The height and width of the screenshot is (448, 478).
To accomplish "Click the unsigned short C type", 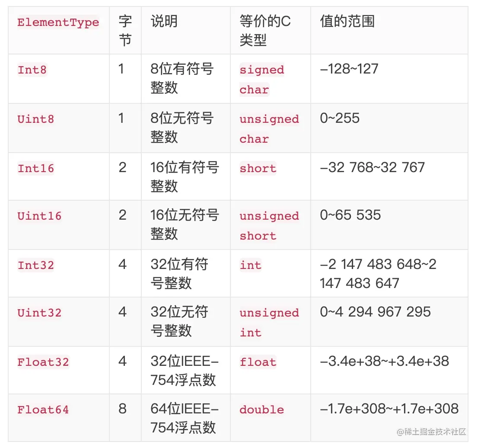I will tap(269, 226).
